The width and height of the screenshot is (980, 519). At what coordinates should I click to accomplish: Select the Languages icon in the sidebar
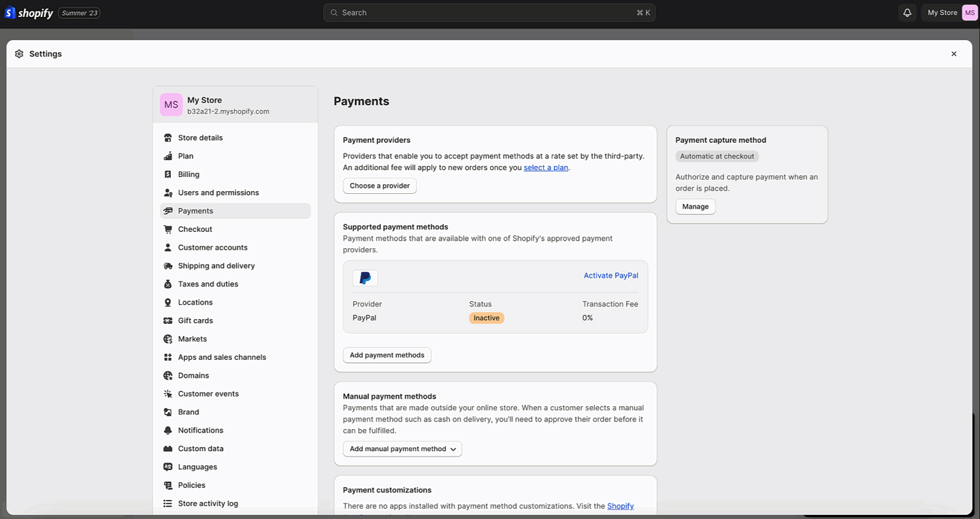167,467
